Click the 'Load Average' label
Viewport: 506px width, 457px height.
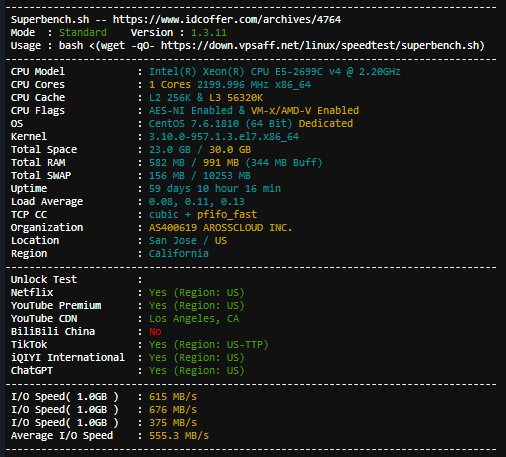pyautogui.click(x=47, y=202)
